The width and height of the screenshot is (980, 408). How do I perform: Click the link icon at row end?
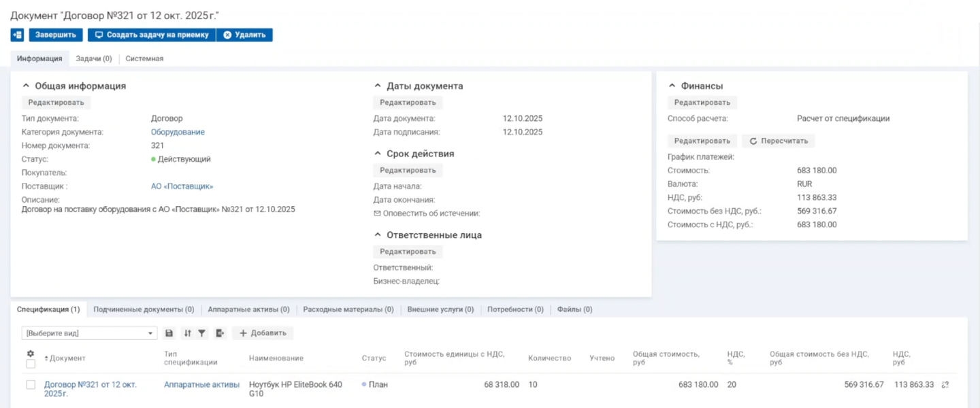[x=945, y=385]
